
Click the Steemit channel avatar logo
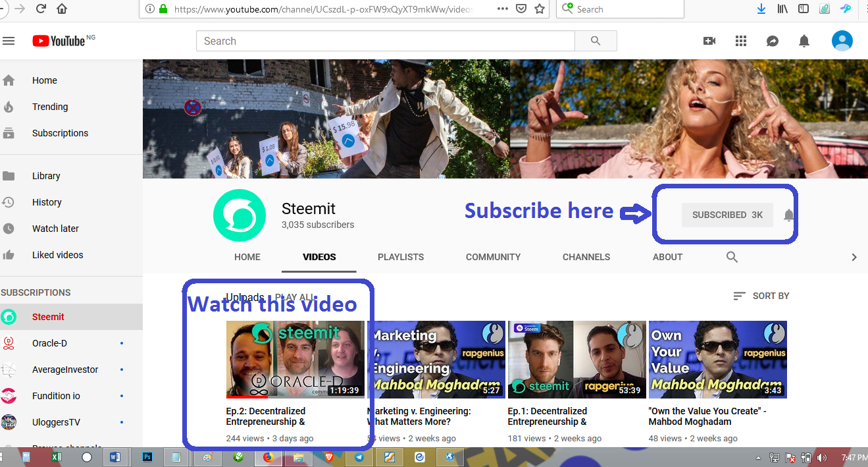[x=240, y=215]
